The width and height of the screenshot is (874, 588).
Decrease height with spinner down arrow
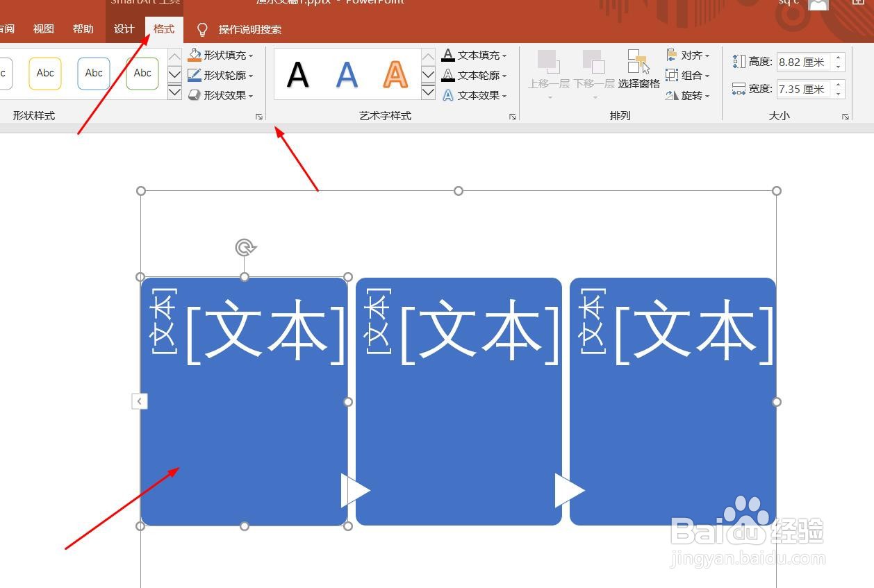point(839,67)
